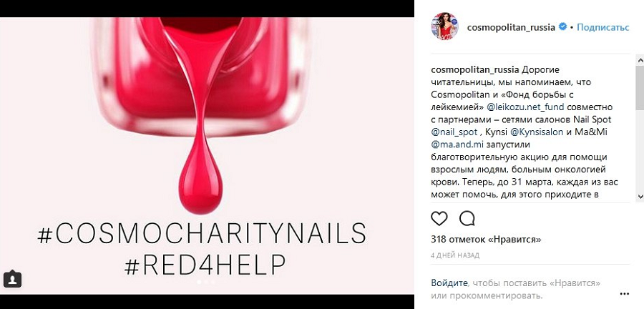Open the @nail_spot mention link
The height and width of the screenshot is (309, 644).
[x=454, y=132]
